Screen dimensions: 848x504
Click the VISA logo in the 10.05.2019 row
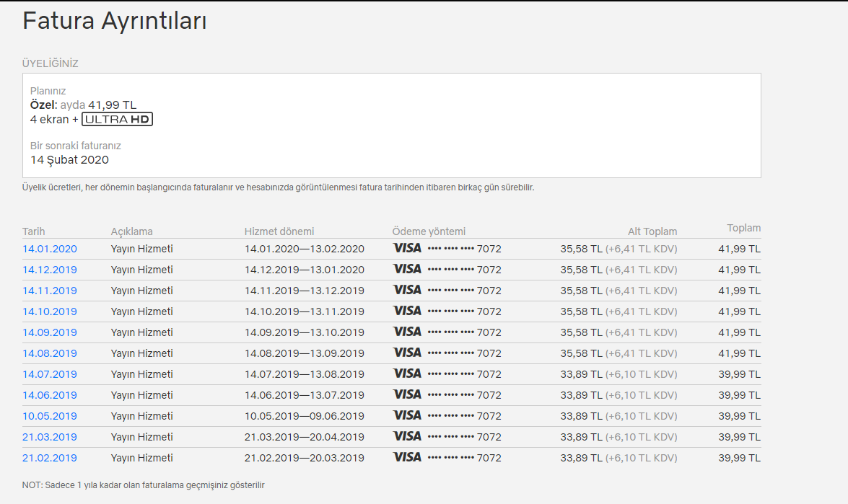(x=407, y=415)
